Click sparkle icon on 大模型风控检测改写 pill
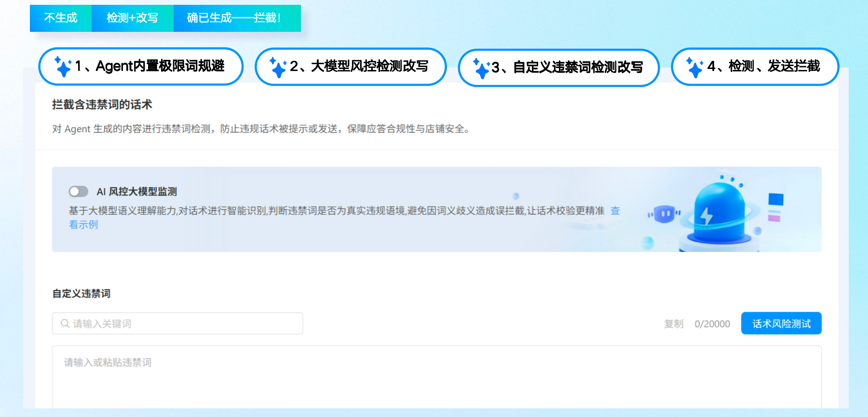Screen dimensions: 868x417 [x=278, y=67]
